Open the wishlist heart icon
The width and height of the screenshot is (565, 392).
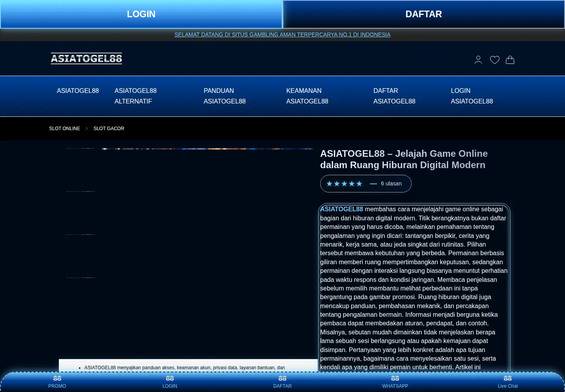(494, 60)
